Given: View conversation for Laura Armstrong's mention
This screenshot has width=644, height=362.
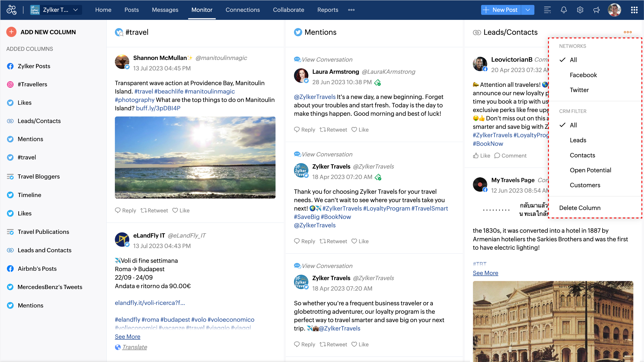Looking at the screenshot, I should (x=323, y=60).
